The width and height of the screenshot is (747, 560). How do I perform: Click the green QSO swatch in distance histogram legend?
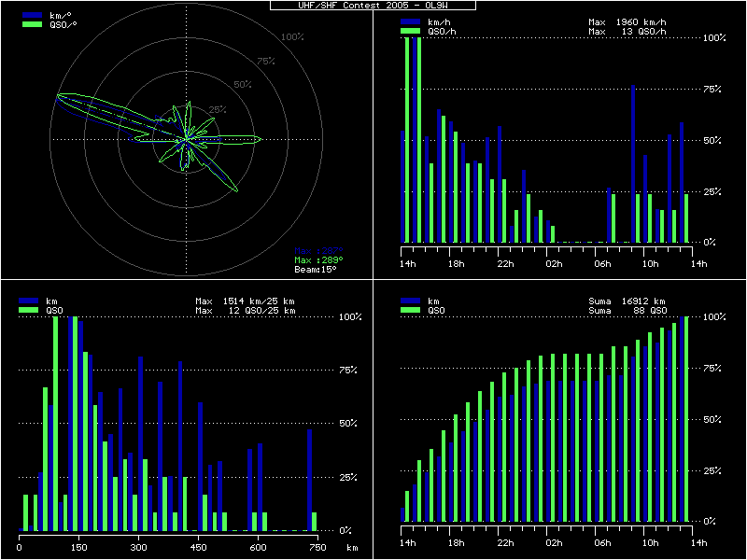pyautogui.click(x=28, y=310)
